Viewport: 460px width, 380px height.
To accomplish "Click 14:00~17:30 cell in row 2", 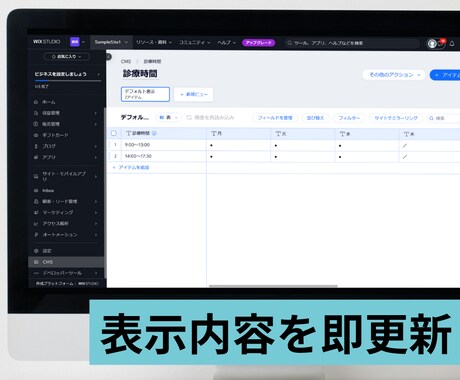I will tap(163, 156).
